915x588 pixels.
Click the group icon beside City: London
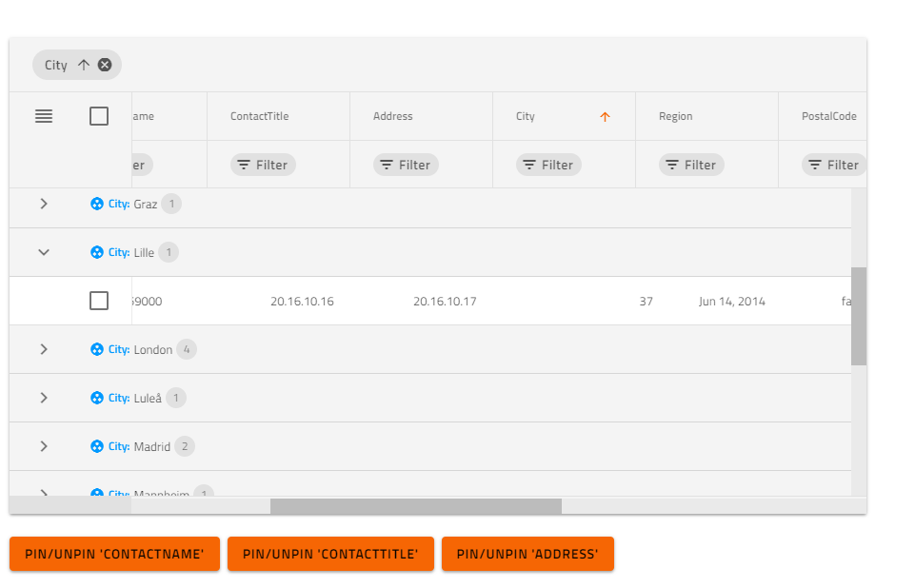click(x=97, y=349)
